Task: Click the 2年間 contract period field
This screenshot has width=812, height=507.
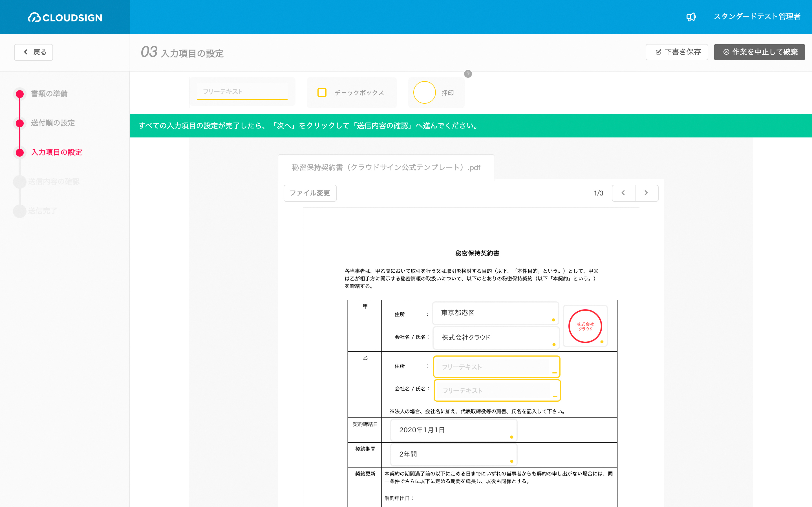Action: tap(454, 454)
